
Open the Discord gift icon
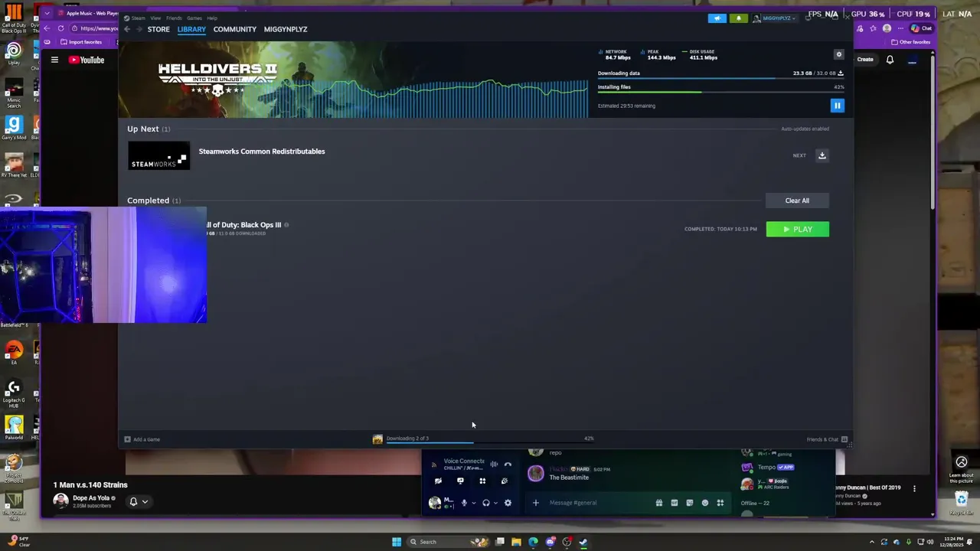tap(658, 503)
